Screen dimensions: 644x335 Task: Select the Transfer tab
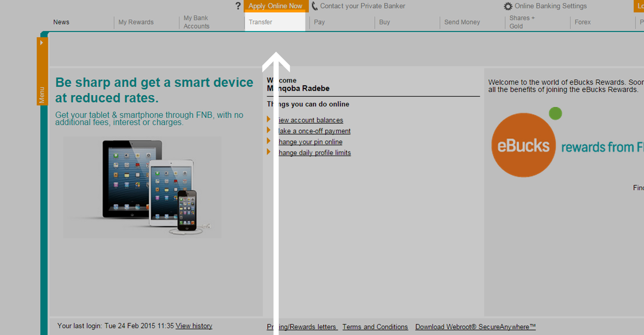pyautogui.click(x=275, y=22)
